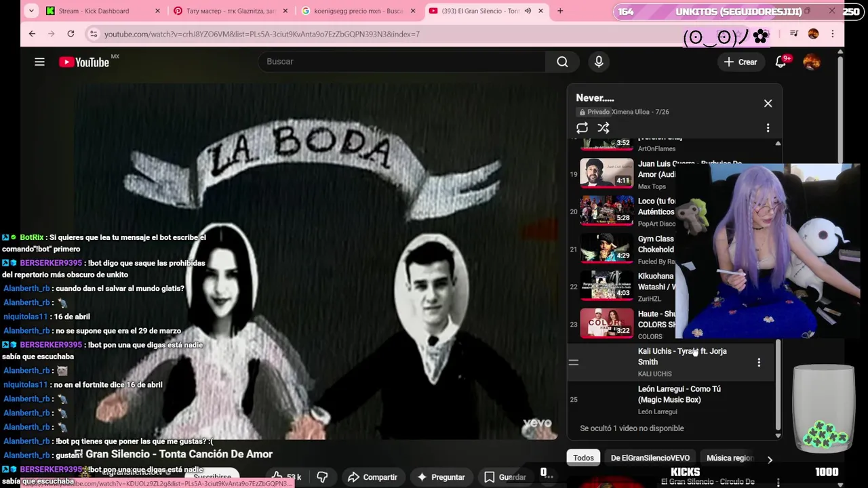Click the vevo logo on the video
Screen dimensions: 868x488
[x=537, y=424]
